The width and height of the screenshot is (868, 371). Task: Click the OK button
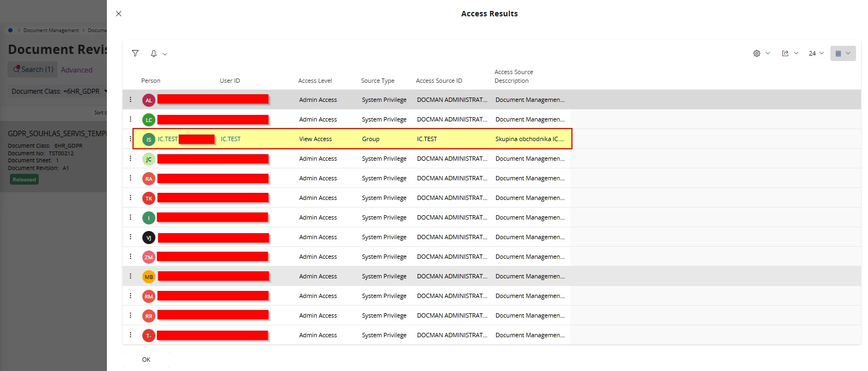146,360
